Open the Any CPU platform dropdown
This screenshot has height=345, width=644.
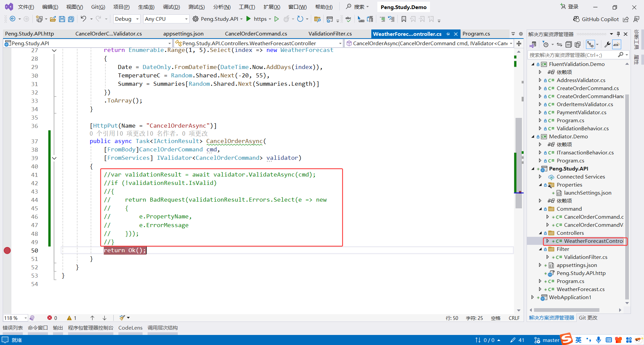click(166, 19)
